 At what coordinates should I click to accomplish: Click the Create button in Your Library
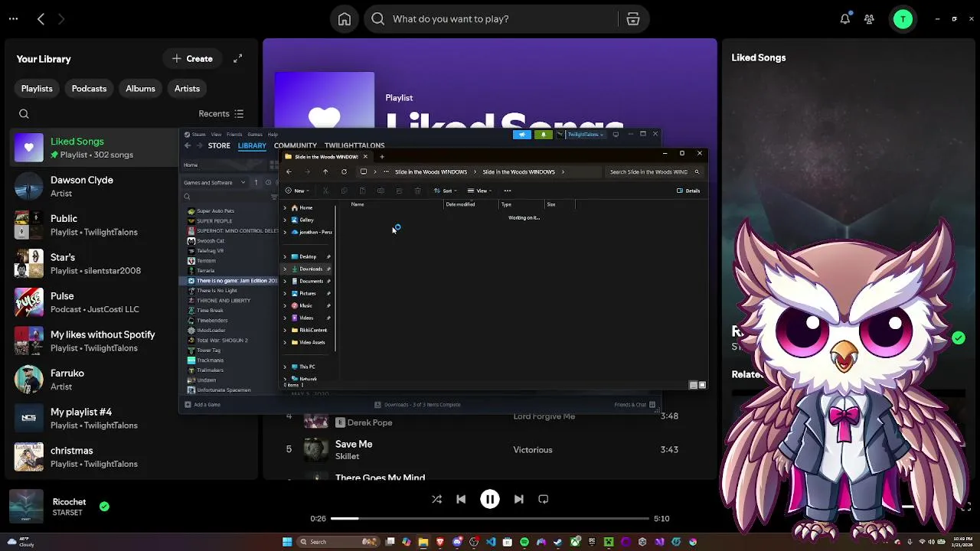192,58
